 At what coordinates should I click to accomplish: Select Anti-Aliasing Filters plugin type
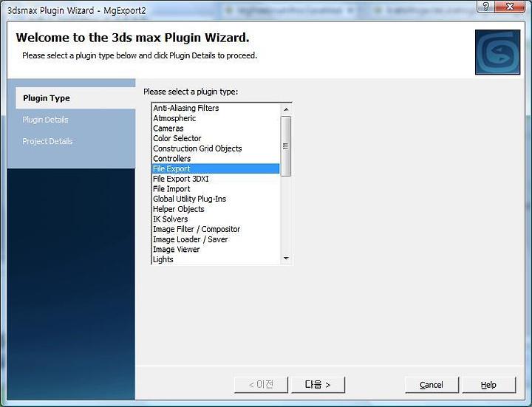(216, 108)
